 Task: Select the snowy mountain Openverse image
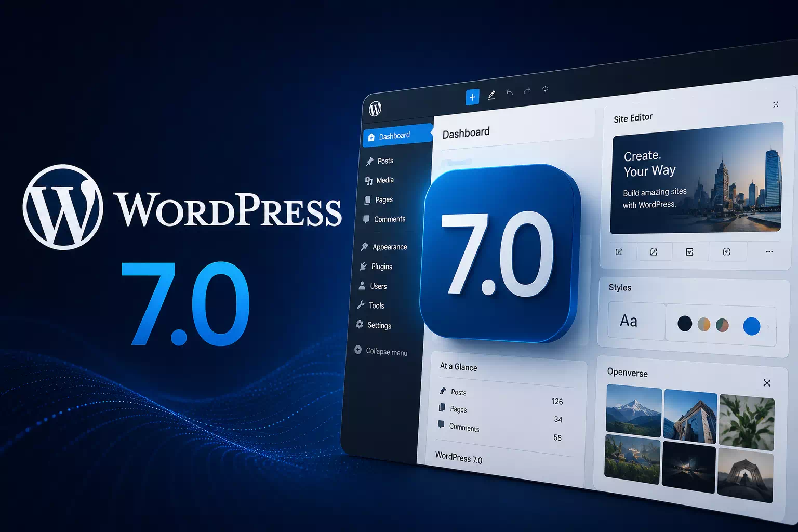coord(634,411)
